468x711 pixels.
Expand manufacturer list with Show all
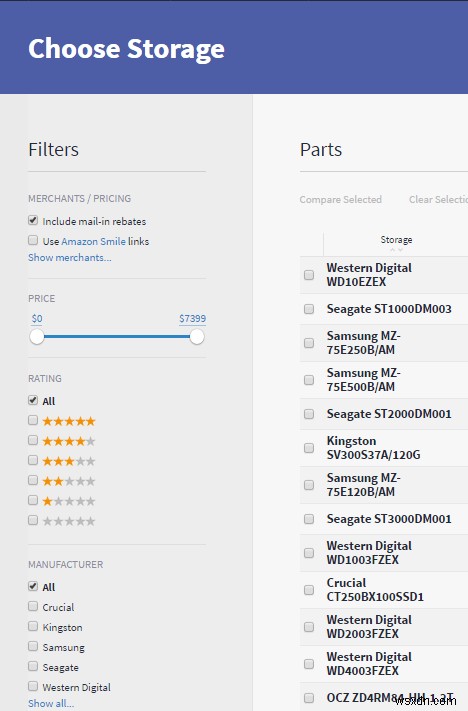pyautogui.click(x=51, y=703)
